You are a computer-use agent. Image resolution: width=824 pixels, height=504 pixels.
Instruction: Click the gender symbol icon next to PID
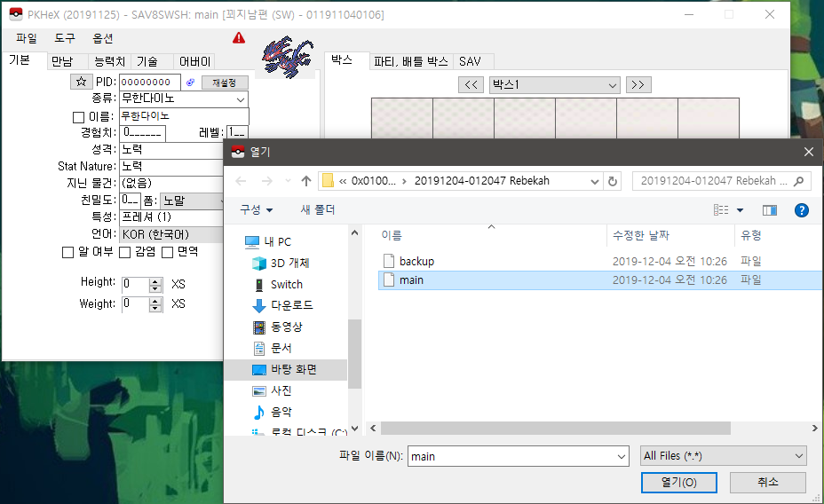pyautogui.click(x=190, y=83)
